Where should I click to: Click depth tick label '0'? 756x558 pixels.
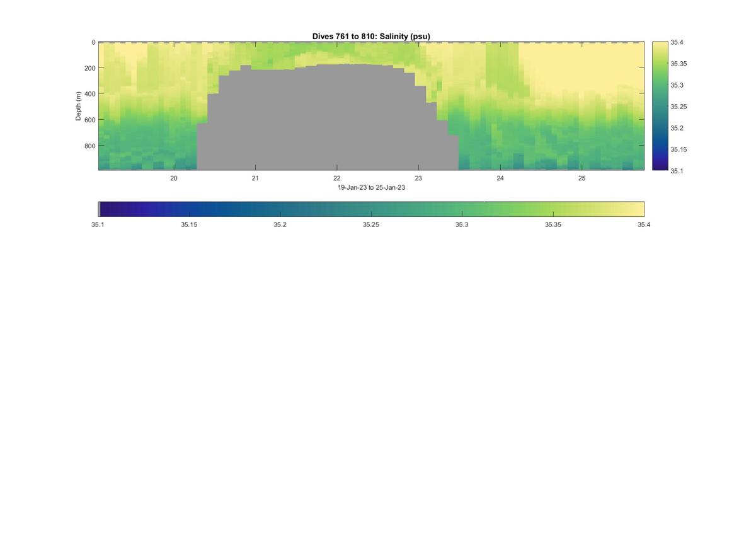pyautogui.click(x=93, y=43)
